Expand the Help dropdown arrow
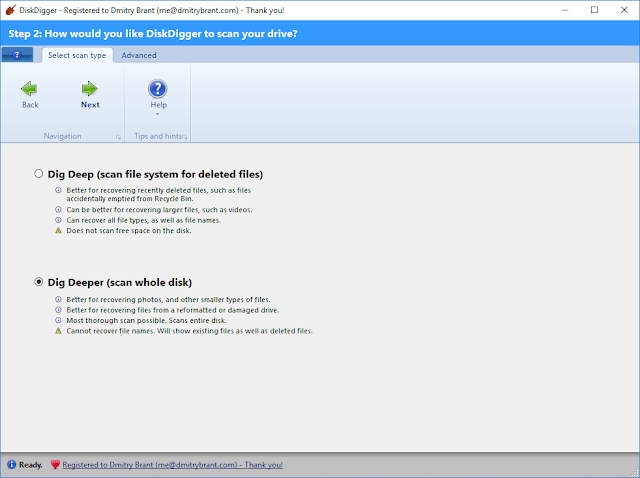Image resolution: width=640 pixels, height=478 pixels. click(158, 114)
